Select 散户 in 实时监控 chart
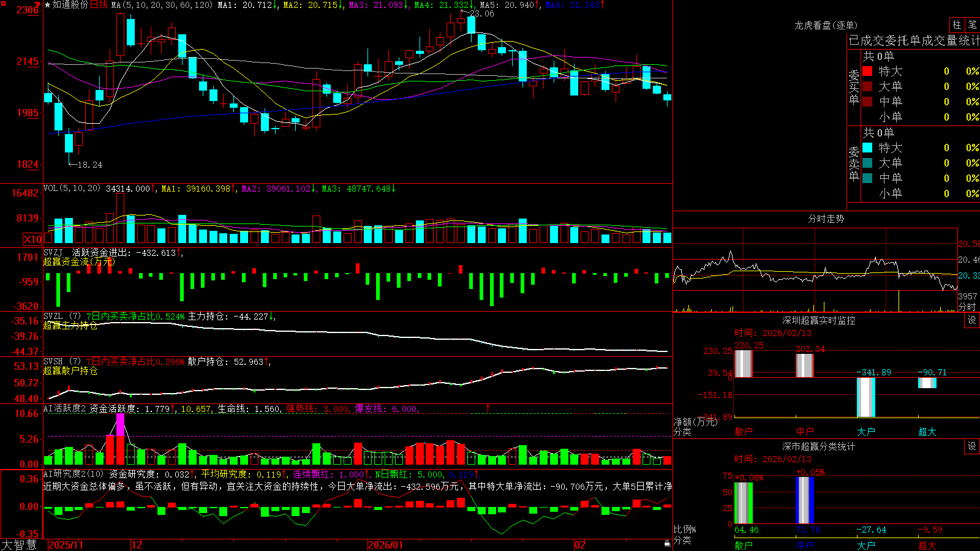 [x=744, y=432]
